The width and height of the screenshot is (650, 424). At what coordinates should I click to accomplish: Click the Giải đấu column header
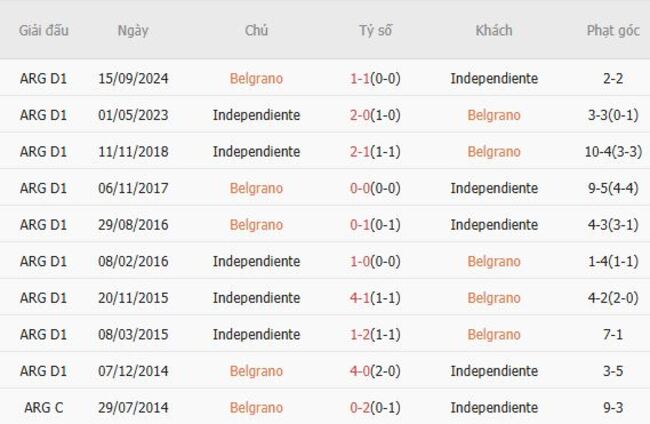(43, 30)
